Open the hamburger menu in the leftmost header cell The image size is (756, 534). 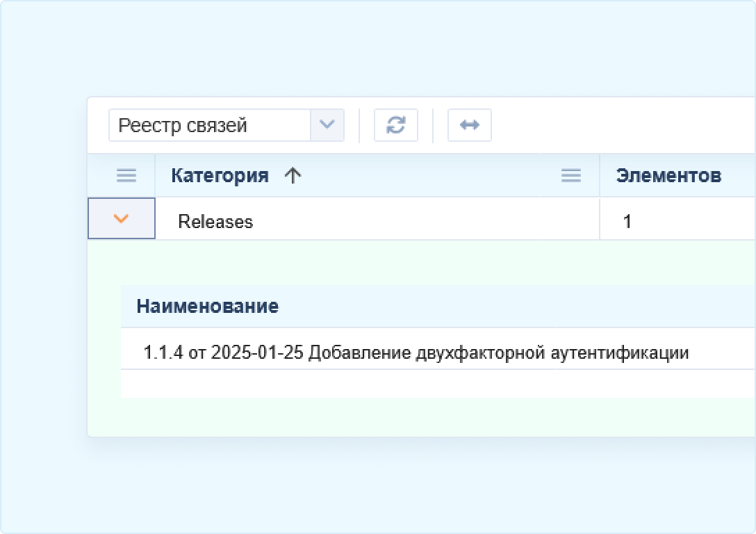point(126,176)
